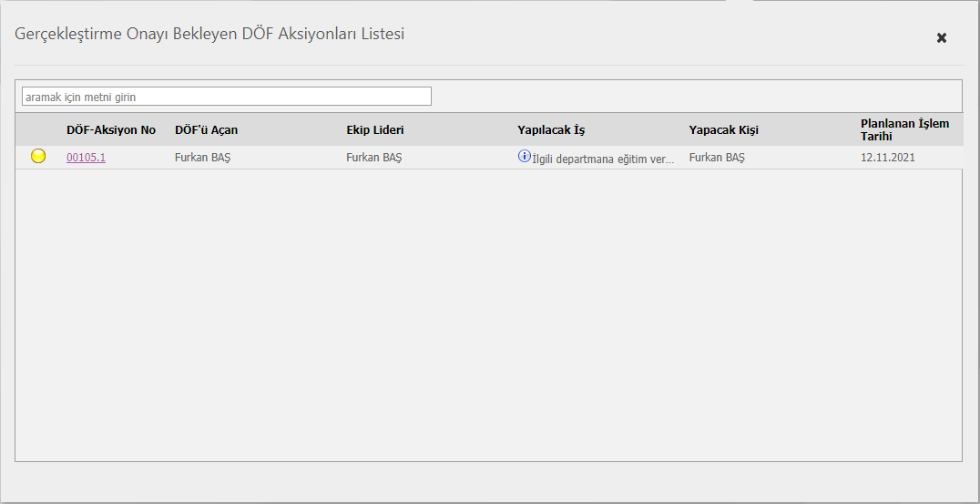Close the DÖF Aksiyonları Listesi dialog

click(942, 37)
